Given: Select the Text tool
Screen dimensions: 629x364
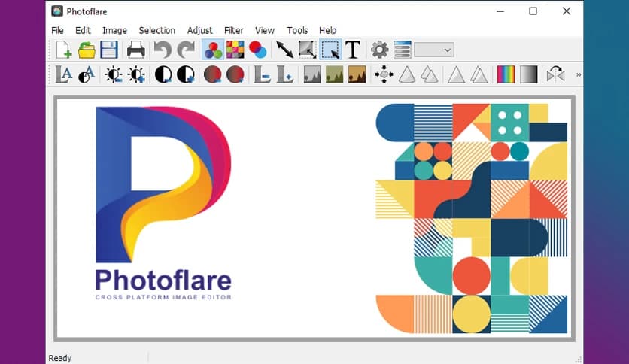Looking at the screenshot, I should coord(353,50).
